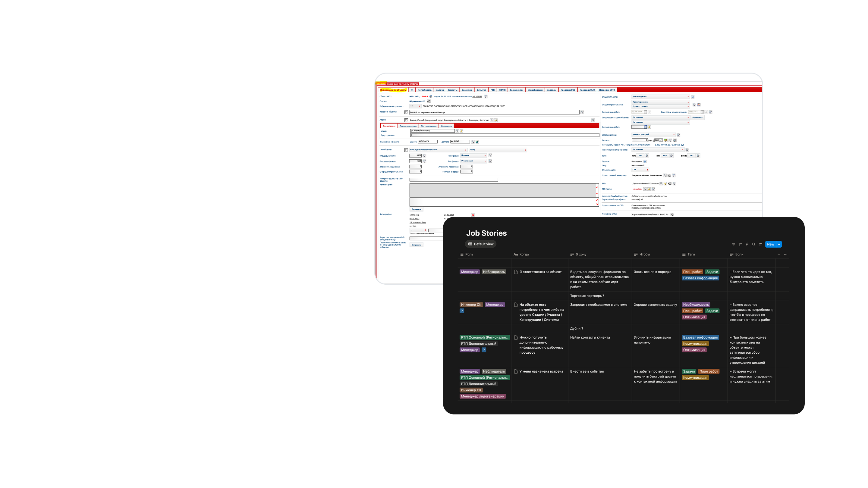Screen dimensions: 868x488
Task: Click the search icon next to Улица field
Action: (457, 131)
